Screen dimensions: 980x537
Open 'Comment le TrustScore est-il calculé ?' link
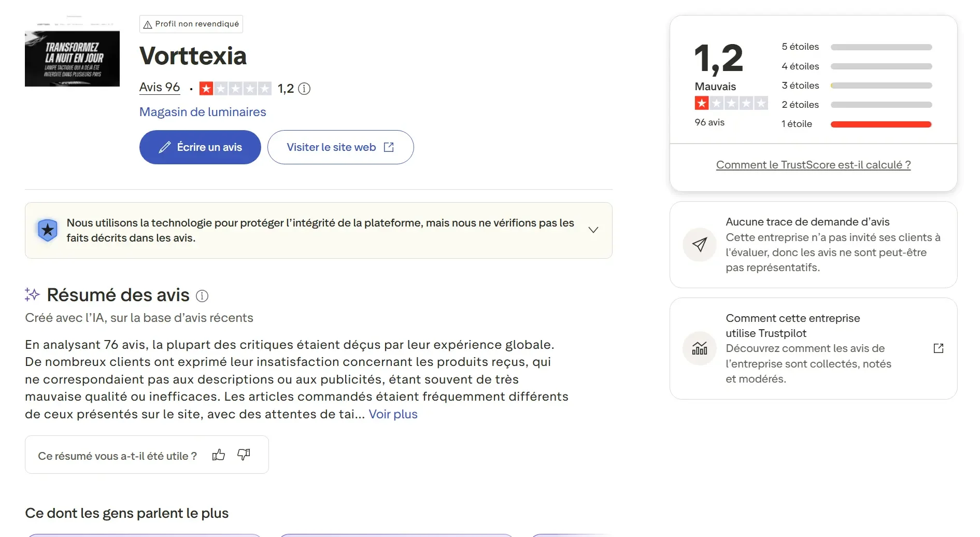coord(813,165)
